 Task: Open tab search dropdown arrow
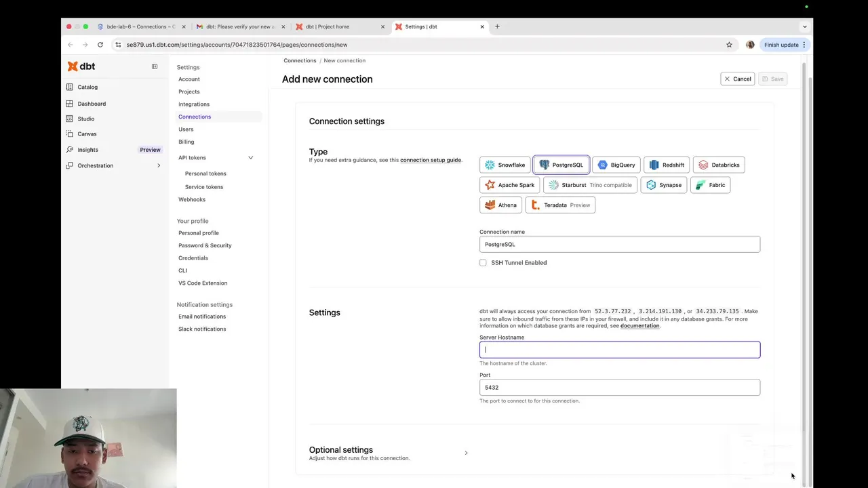pyautogui.click(x=805, y=26)
